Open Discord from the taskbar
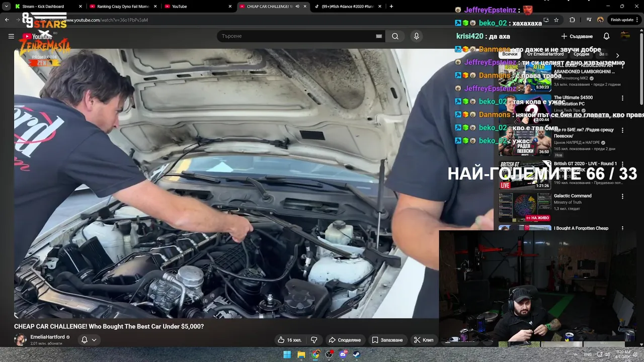Screen dimensions: 644x362 click(343, 354)
